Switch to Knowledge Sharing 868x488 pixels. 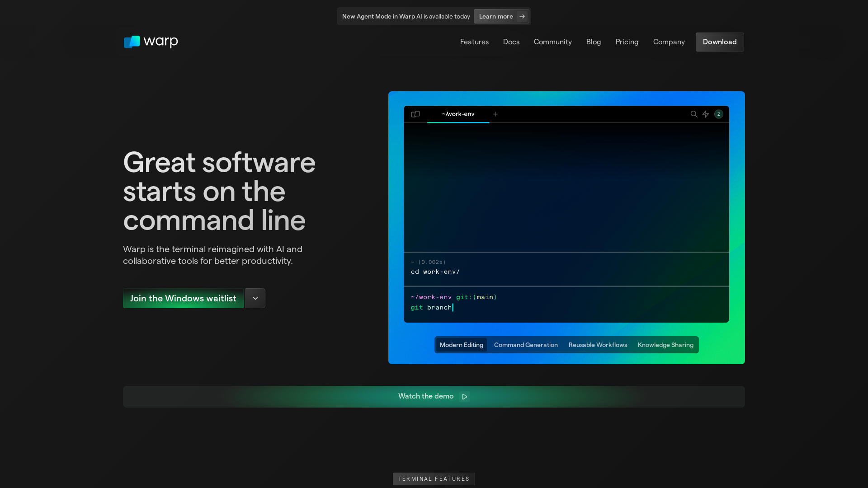click(x=665, y=345)
